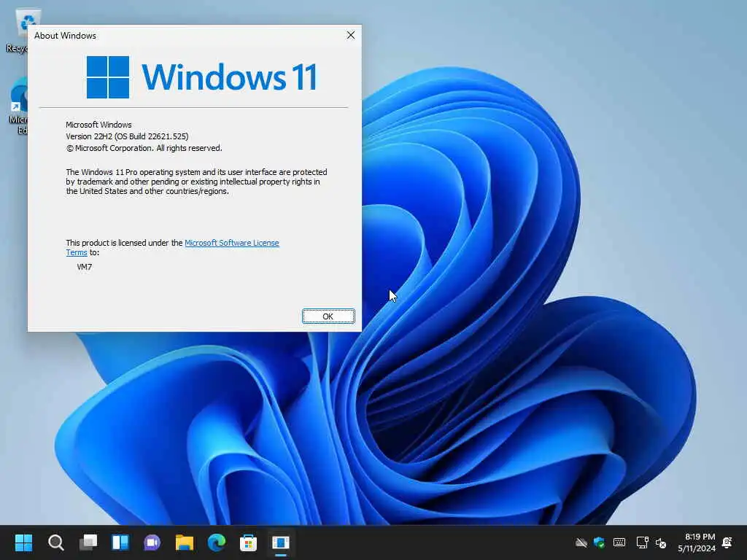The image size is (747, 560).
Task: Select the Microsoft Edge desktop shortcut
Action: pos(18,107)
